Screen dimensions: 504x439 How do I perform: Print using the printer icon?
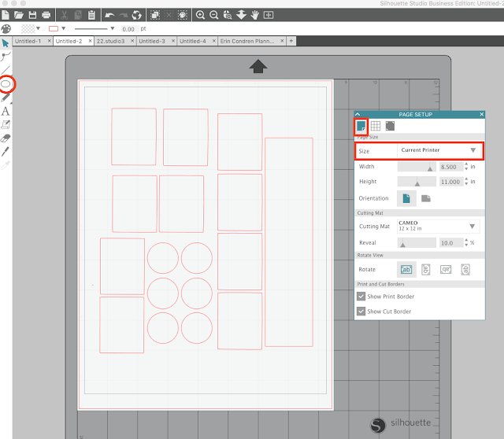[46, 15]
